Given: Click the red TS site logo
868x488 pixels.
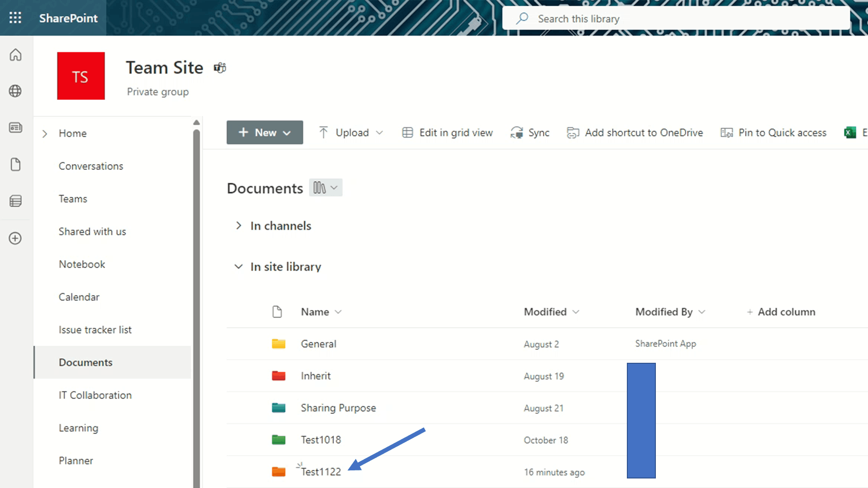Looking at the screenshot, I should pos(81,76).
